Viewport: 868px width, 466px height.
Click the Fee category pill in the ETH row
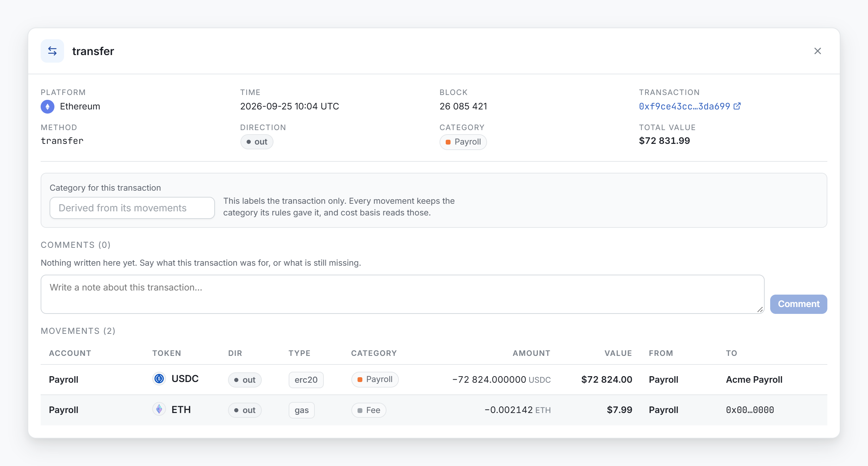point(369,410)
